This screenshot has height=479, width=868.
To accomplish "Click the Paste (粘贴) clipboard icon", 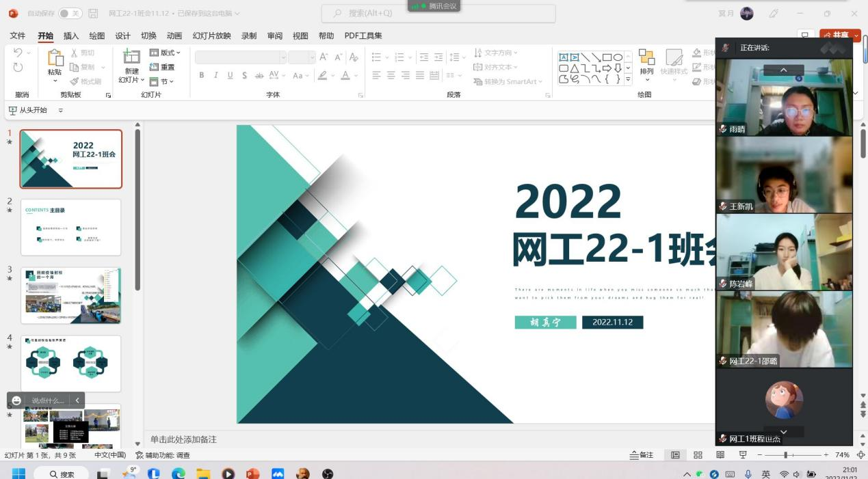I will pyautogui.click(x=55, y=59).
